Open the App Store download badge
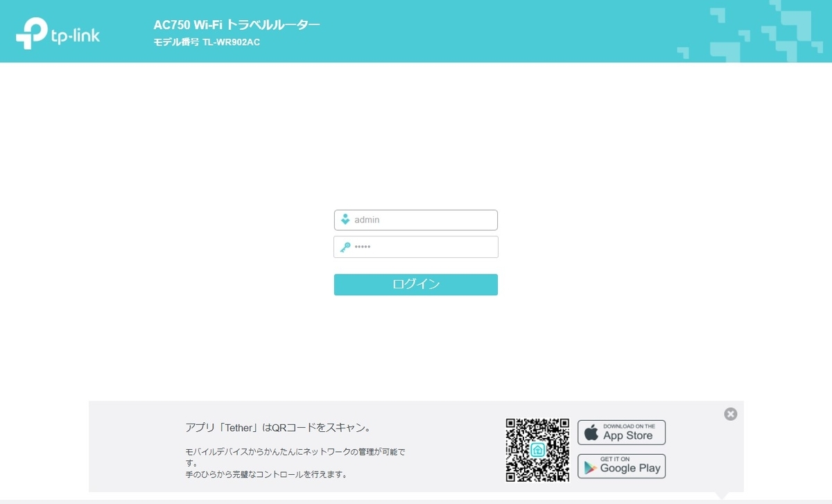The image size is (832, 504). pos(621,432)
